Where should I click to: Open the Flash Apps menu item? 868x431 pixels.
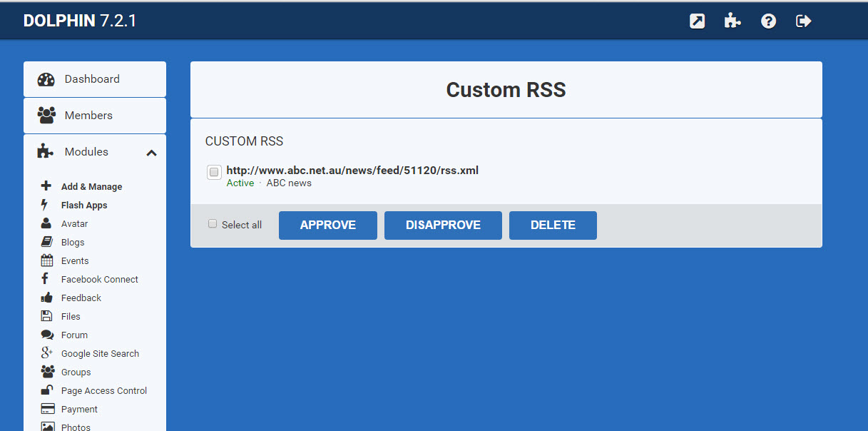pyautogui.click(x=84, y=206)
